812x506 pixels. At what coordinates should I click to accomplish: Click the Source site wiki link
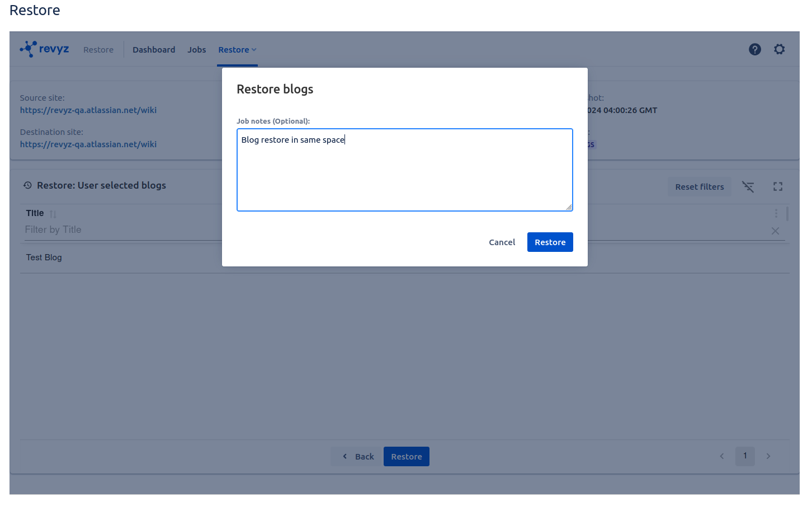tap(88, 110)
